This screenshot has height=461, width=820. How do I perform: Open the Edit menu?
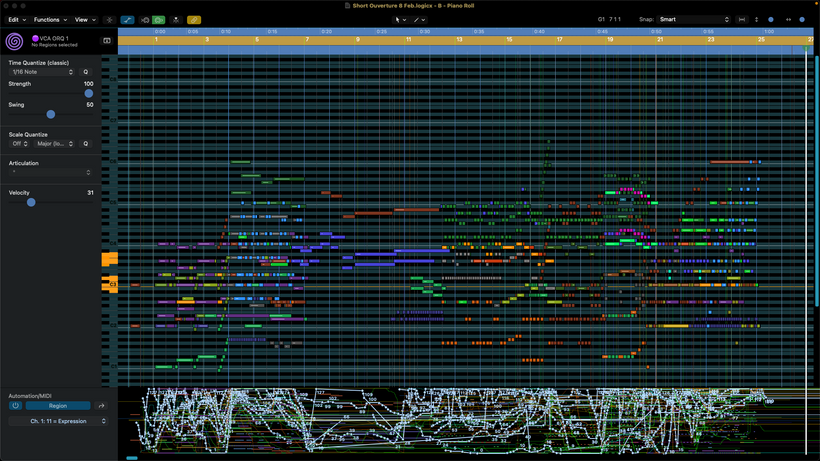pos(16,19)
